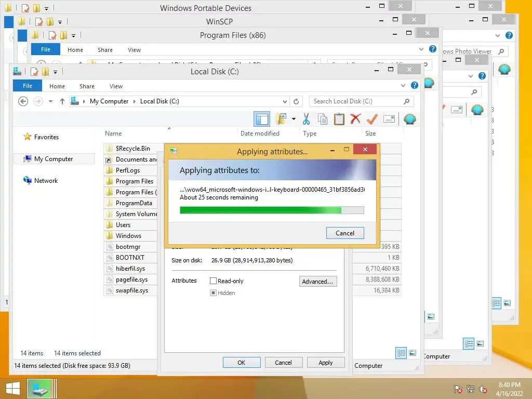This screenshot has height=399, width=532.
Task: Click the Properties quick access icon in the Local Disk title bar
Action: (x=34, y=72)
